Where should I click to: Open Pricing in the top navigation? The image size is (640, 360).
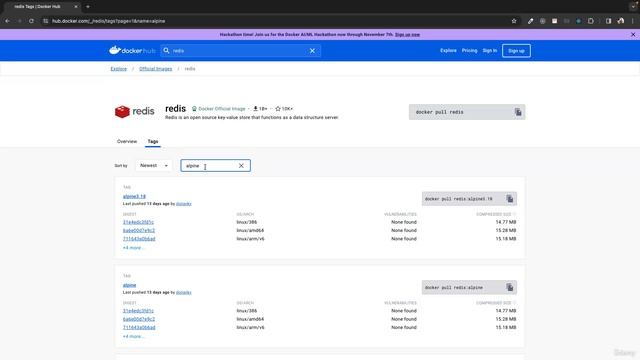469,51
